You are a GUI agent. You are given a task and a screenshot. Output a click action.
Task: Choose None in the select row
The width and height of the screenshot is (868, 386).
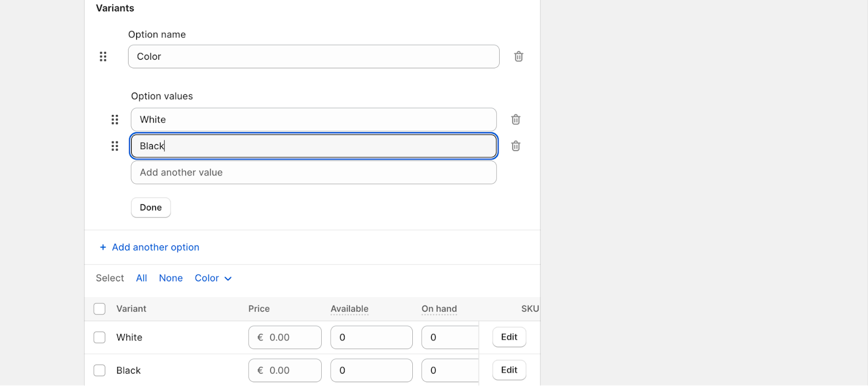[170, 278]
